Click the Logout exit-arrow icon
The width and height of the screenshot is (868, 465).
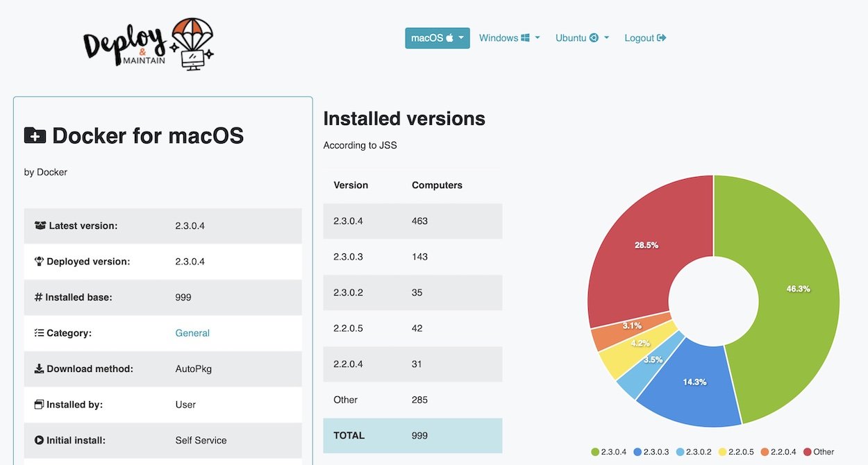click(662, 38)
